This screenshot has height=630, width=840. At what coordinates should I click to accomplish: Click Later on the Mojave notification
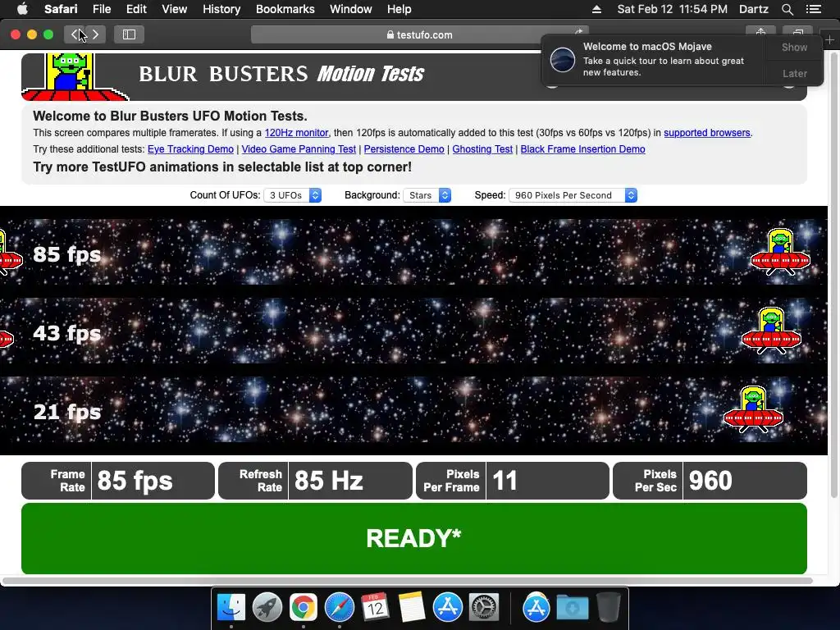794,73
